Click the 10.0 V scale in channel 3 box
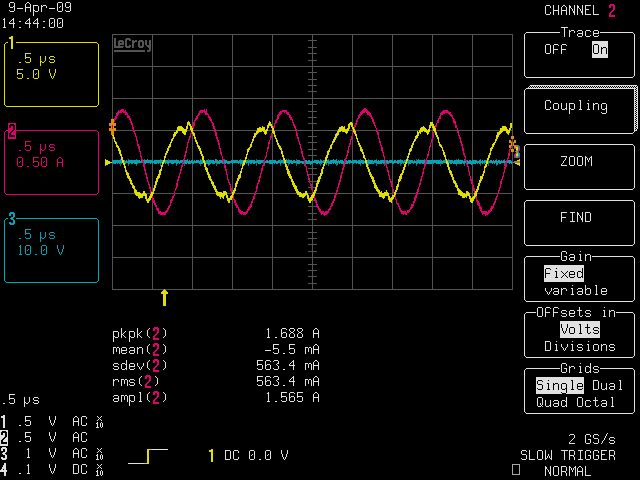Screen dimensions: 640x480 40,250
